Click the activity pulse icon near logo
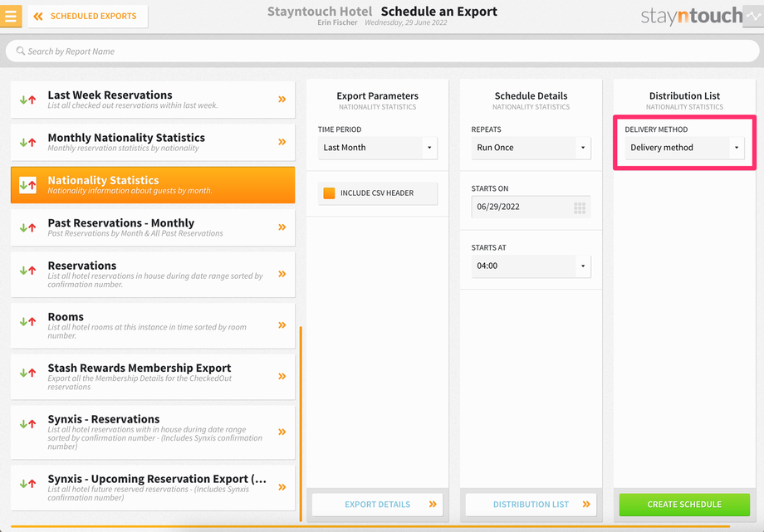764x532 pixels. point(753,16)
